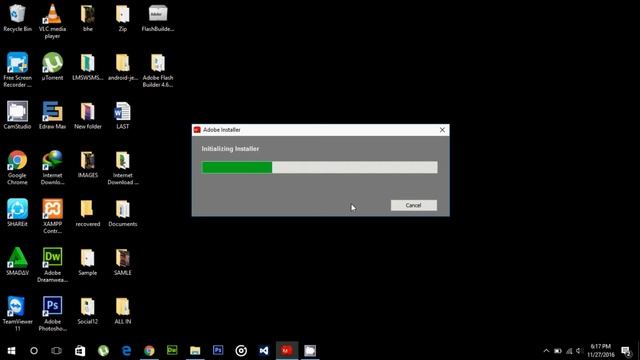
Task: Open uTorrent from the taskbar
Action: [x=103, y=351]
